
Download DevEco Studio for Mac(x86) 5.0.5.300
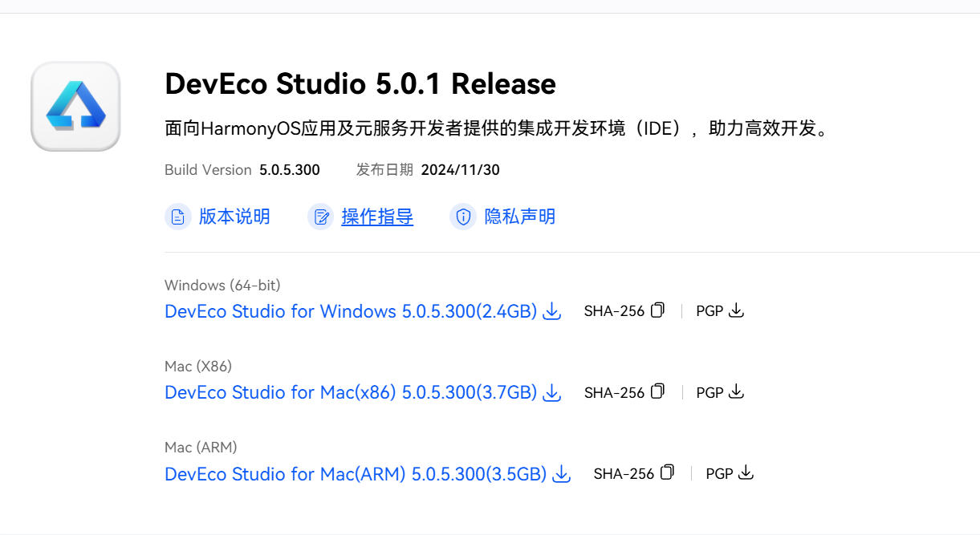pos(350,392)
